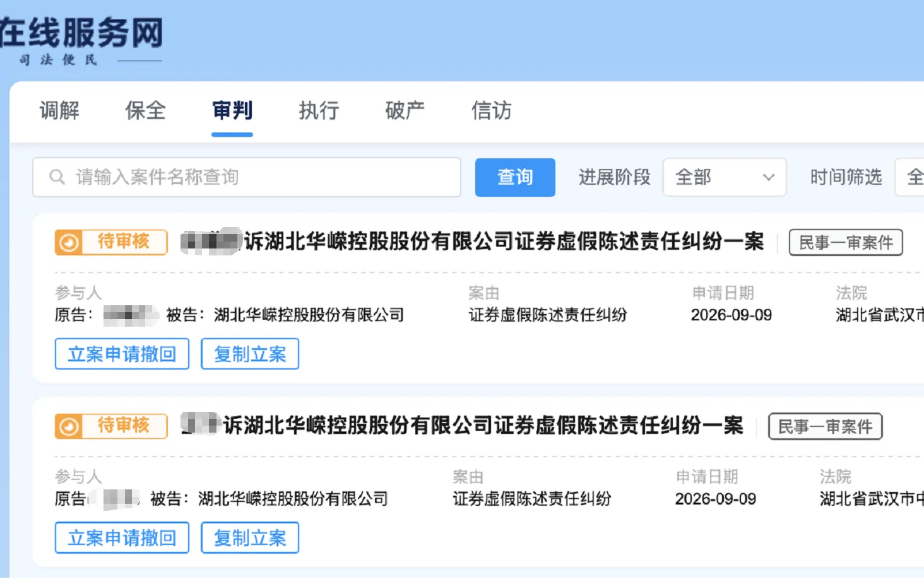Click 立案申请撤回 on the second case
The height and width of the screenshot is (584, 924).
click(122, 538)
